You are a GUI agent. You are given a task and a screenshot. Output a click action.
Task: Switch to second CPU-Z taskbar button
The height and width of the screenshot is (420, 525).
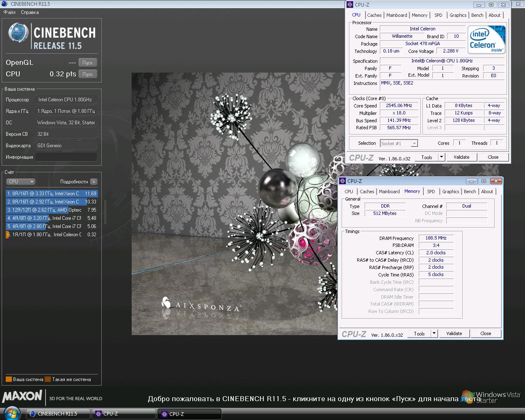[189, 414]
